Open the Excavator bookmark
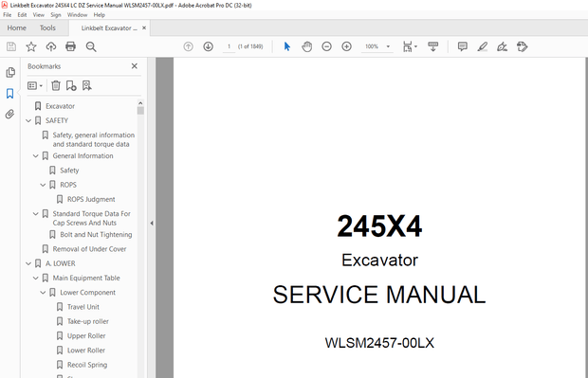588x378 pixels. [60, 106]
